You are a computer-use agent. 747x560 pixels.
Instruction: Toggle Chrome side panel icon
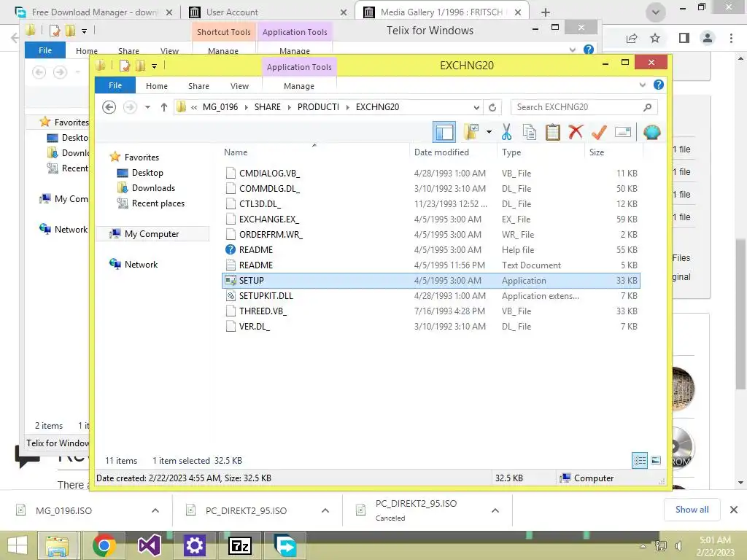[x=684, y=38]
